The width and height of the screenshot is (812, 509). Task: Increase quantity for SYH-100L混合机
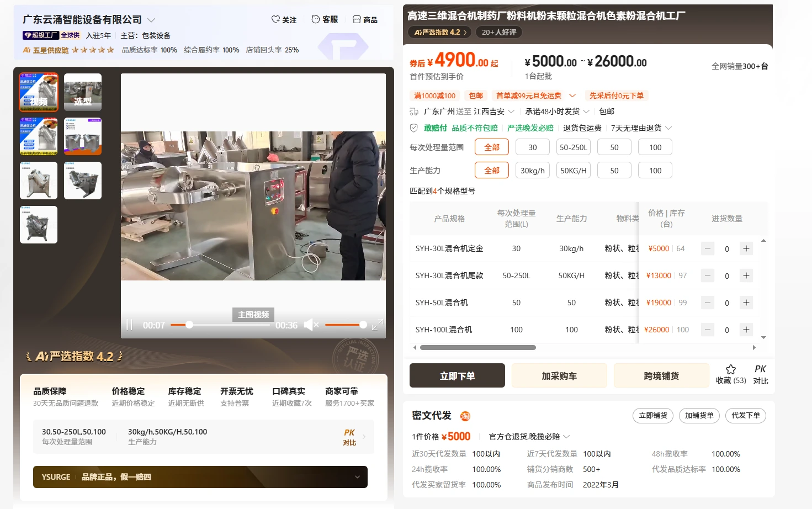[746, 330]
